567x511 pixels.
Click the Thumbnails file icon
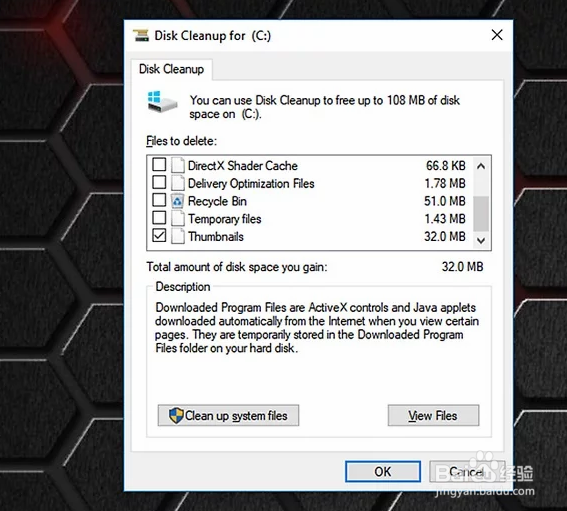coord(178,236)
